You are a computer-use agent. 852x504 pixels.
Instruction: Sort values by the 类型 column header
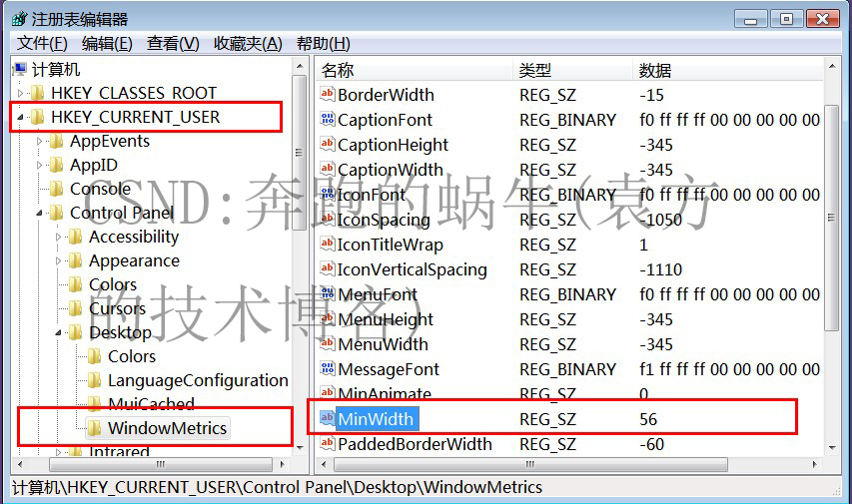pyautogui.click(x=572, y=70)
